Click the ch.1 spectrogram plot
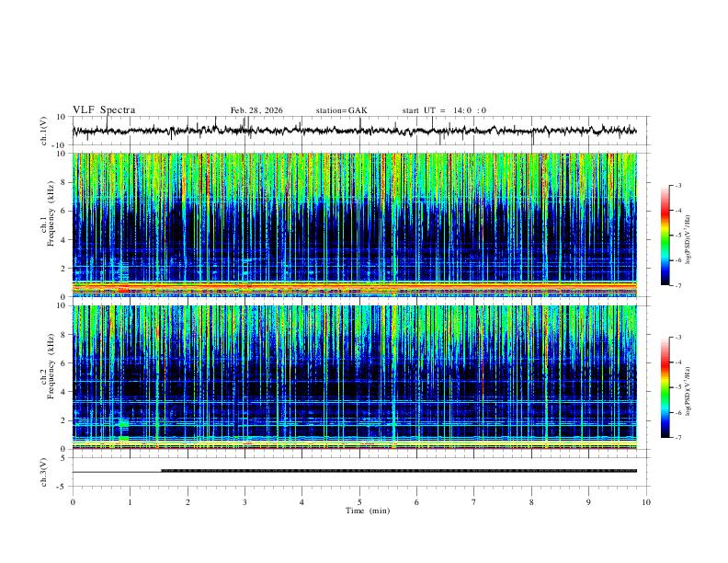728x563 pixels. [355, 224]
